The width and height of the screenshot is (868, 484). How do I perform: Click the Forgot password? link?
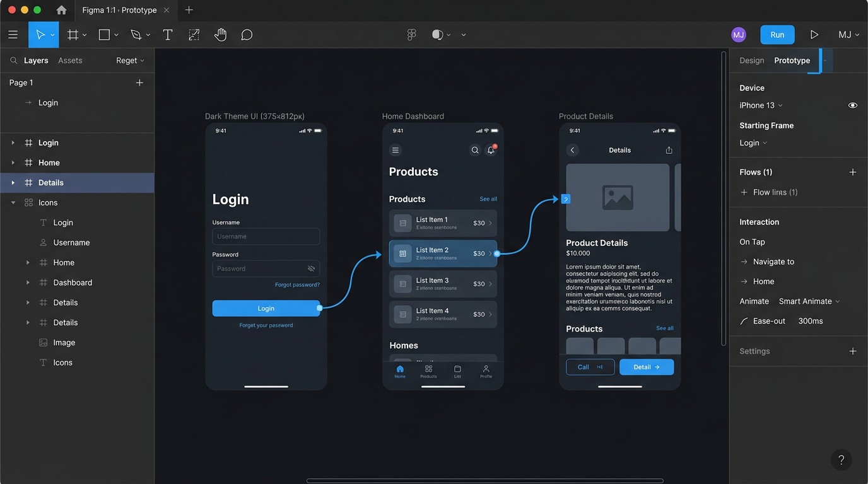point(297,285)
